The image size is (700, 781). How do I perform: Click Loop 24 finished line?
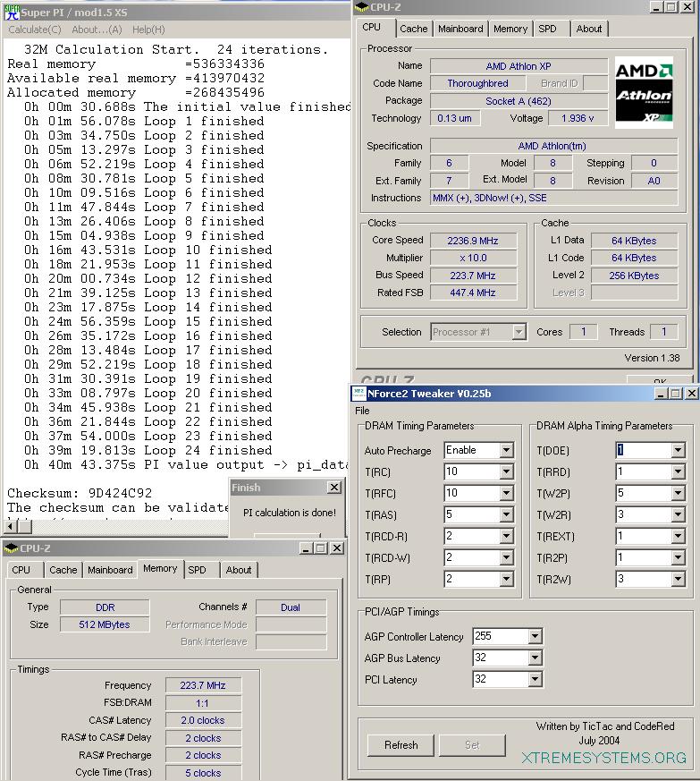coord(148,450)
